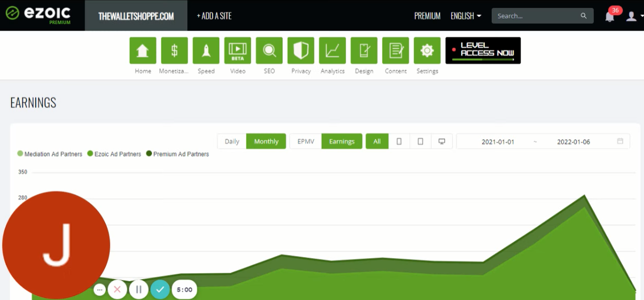The width and height of the screenshot is (644, 300).
Task: Cancel the screen recording with X
Action: point(117,290)
